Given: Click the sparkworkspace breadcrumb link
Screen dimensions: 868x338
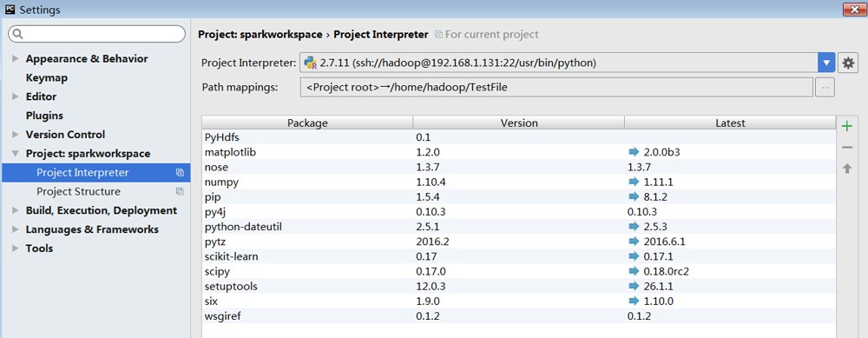Looking at the screenshot, I should pos(260,35).
